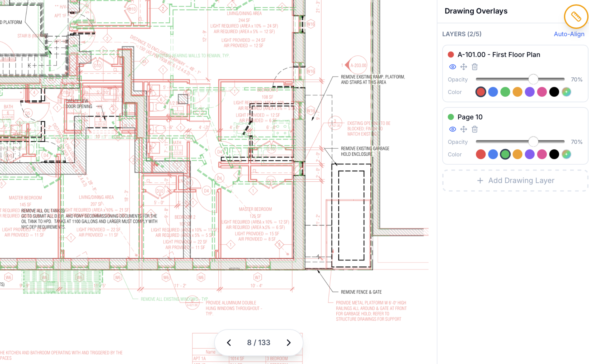The image size is (589, 364).
Task: Select move tool for Page 10 layer
Action: (x=464, y=129)
